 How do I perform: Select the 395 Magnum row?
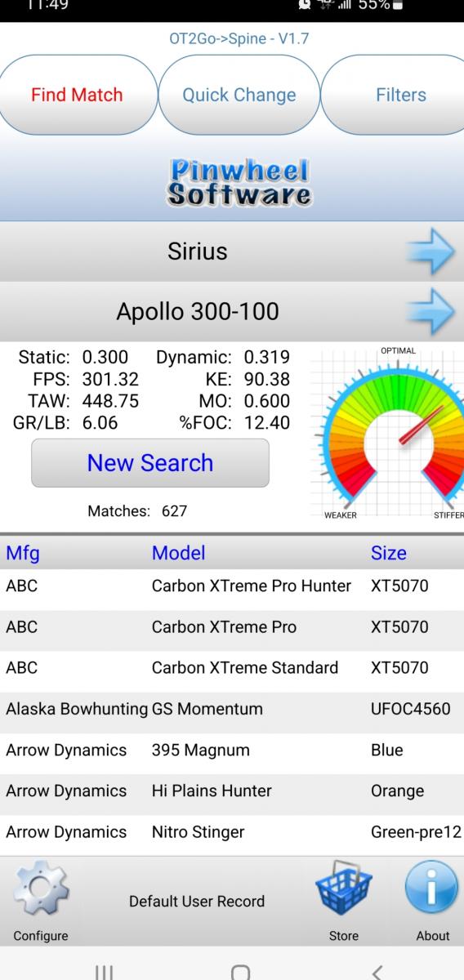232,750
